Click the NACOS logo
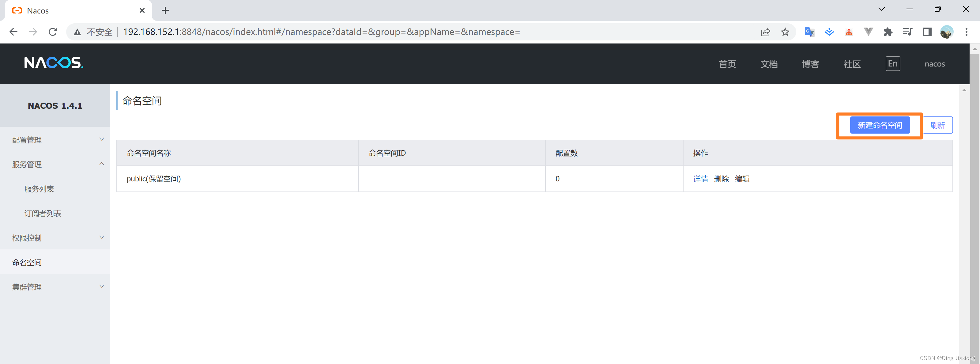The height and width of the screenshot is (364, 980). click(54, 63)
